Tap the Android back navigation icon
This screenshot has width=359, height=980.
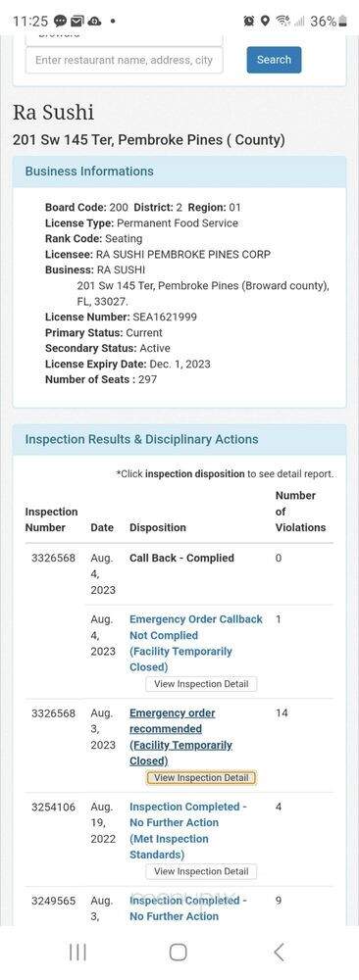click(279, 952)
